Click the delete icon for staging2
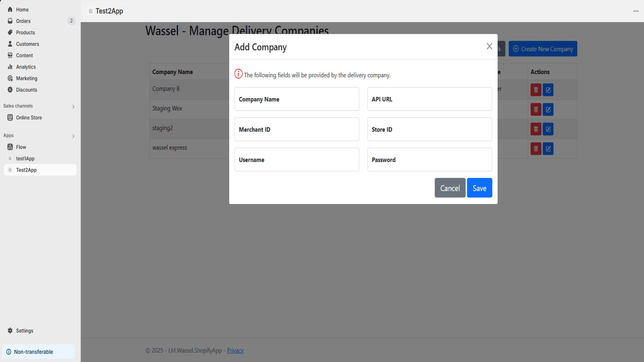 pyautogui.click(x=536, y=129)
